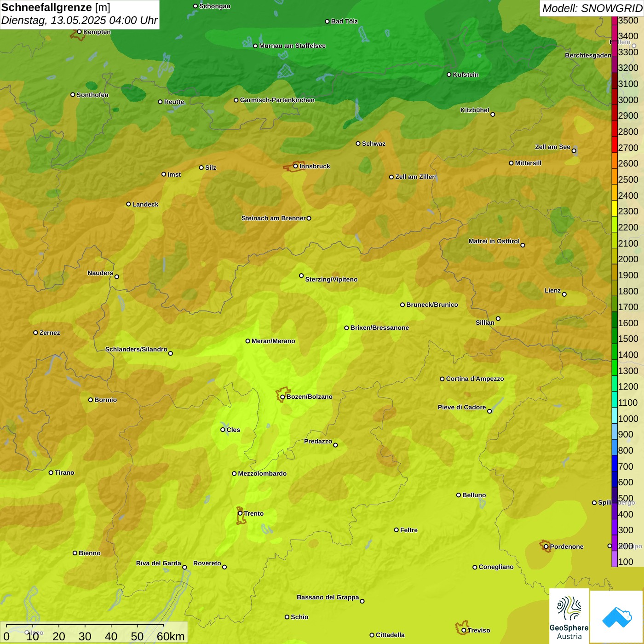
Task: Click the Kempten city marker
Action: [79, 32]
